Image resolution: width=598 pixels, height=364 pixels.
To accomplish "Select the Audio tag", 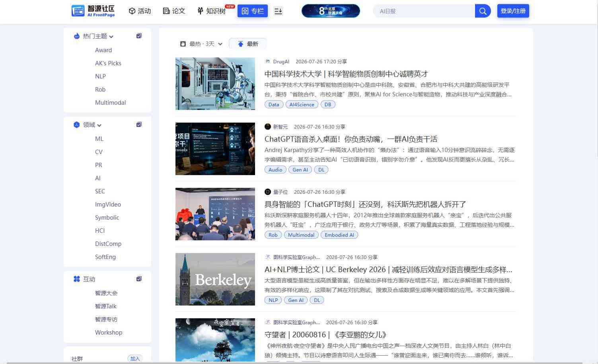I will click(275, 170).
